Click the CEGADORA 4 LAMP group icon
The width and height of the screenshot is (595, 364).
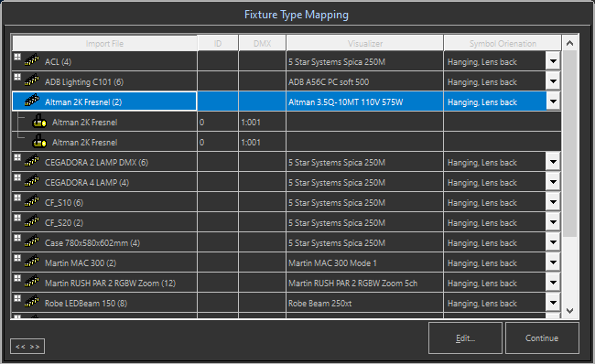click(x=32, y=181)
